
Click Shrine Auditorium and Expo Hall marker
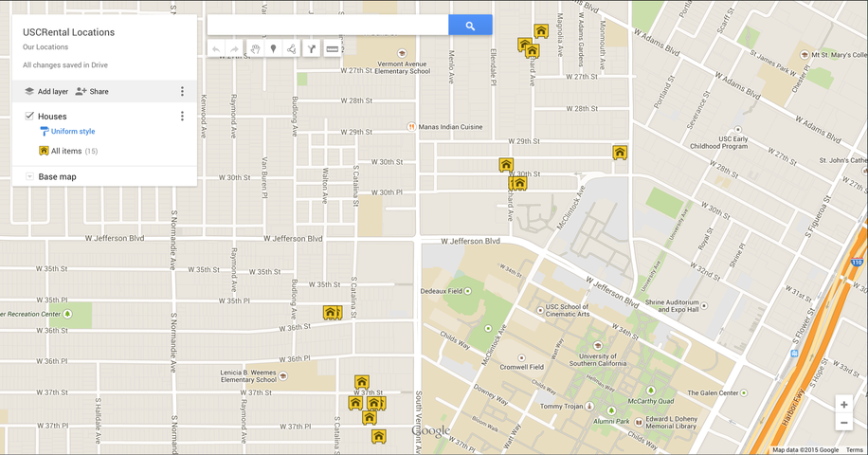(704, 305)
